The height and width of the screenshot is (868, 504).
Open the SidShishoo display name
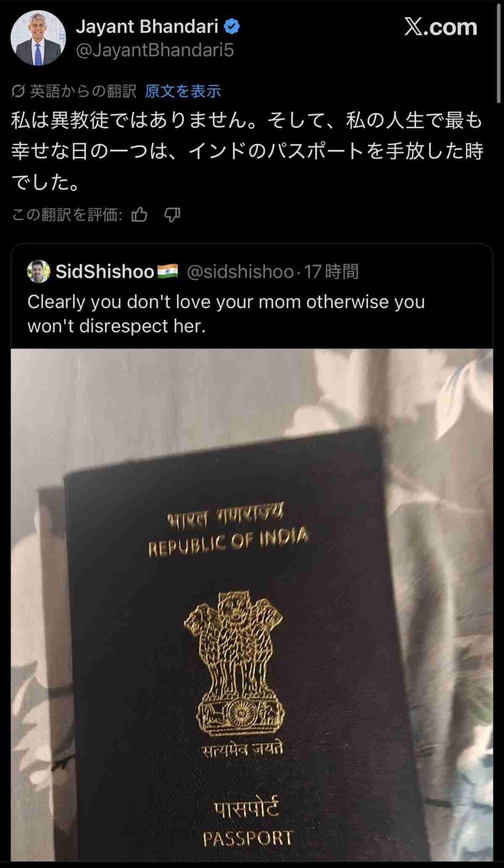pos(105,272)
